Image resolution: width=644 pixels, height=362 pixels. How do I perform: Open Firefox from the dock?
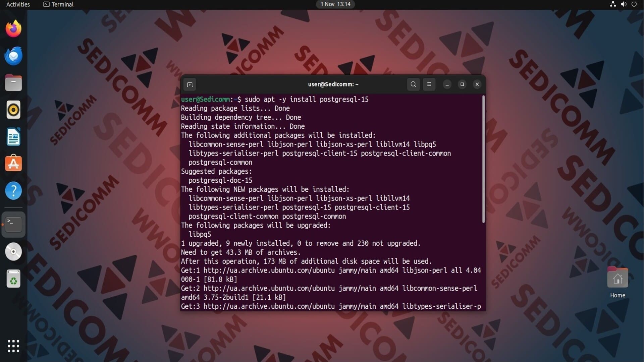[x=13, y=28]
